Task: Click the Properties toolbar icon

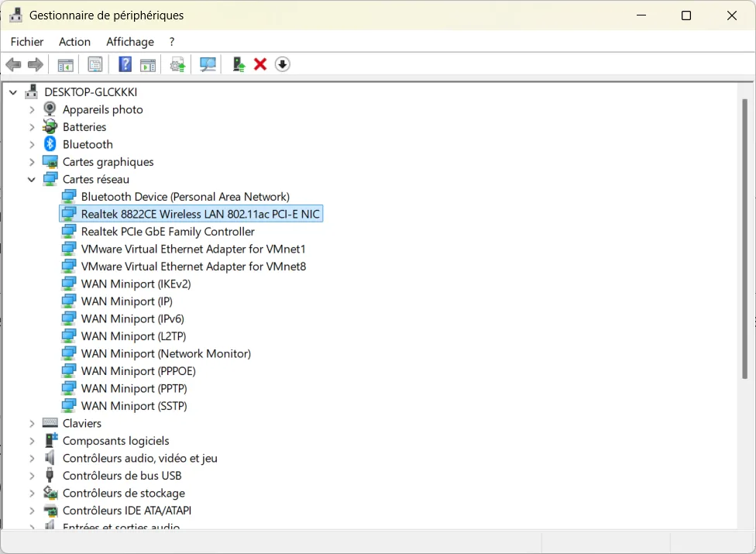Action: [95, 64]
